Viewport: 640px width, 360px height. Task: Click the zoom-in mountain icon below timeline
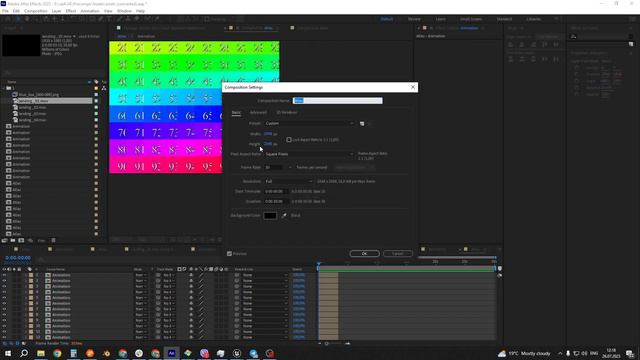point(348,344)
